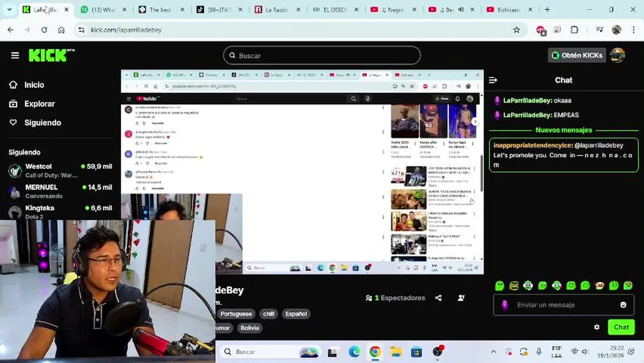Open the browser media controls
The width and height of the screenshot is (644, 363).
click(599, 30)
